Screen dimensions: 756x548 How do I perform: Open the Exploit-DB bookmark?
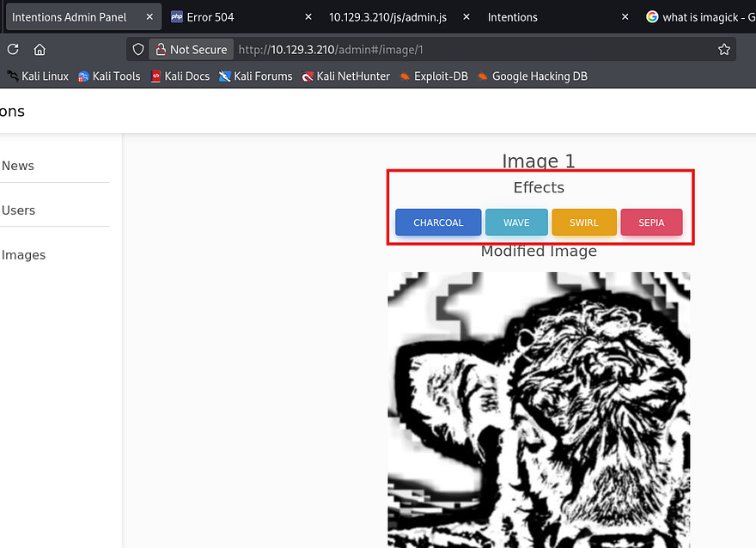click(434, 76)
